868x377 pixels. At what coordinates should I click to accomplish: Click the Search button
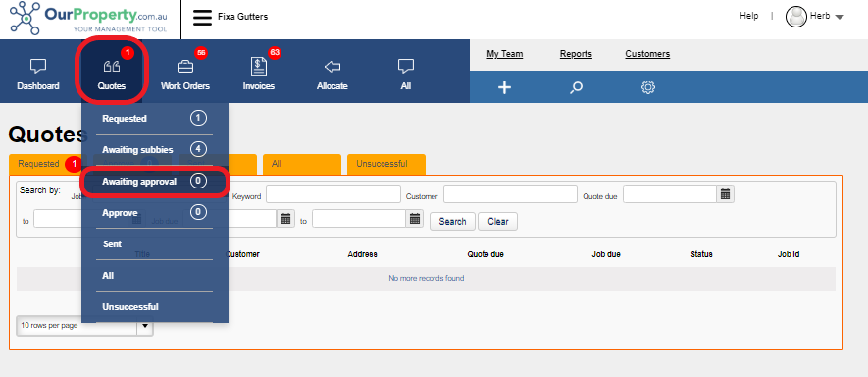[452, 221]
